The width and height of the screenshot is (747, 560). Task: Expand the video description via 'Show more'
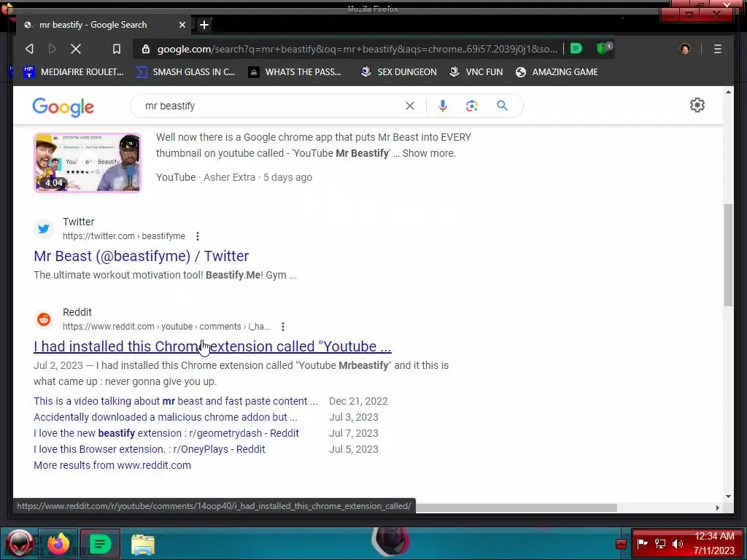[429, 153]
